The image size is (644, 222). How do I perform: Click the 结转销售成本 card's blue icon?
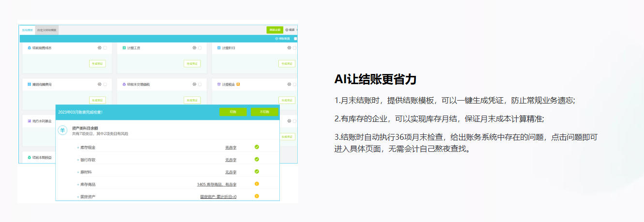coord(29,48)
